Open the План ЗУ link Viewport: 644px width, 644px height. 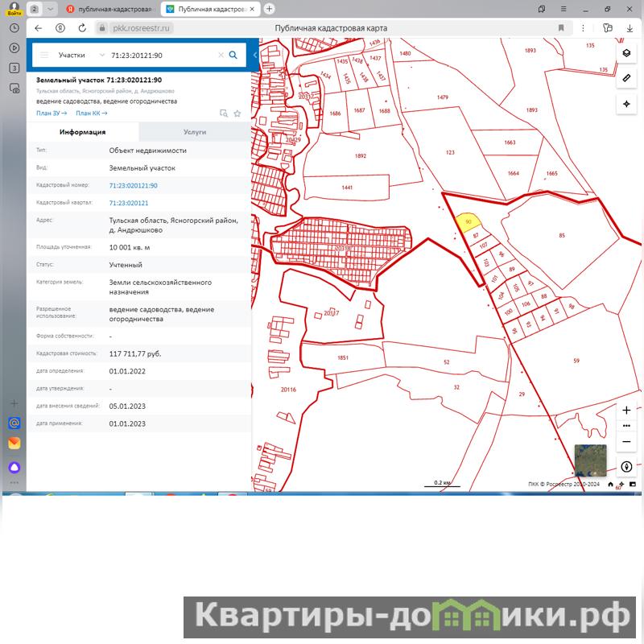[51, 114]
